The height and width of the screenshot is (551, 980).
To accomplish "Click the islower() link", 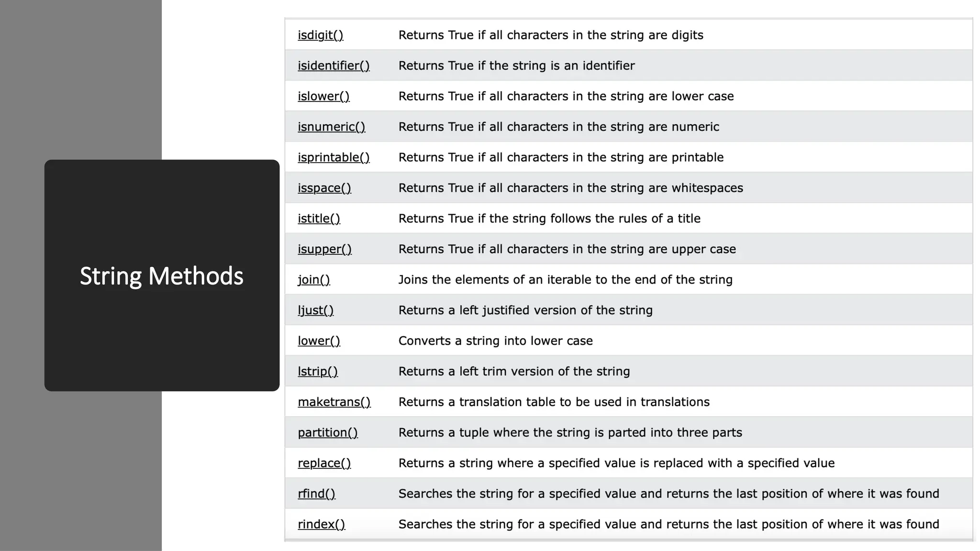I will (x=323, y=96).
